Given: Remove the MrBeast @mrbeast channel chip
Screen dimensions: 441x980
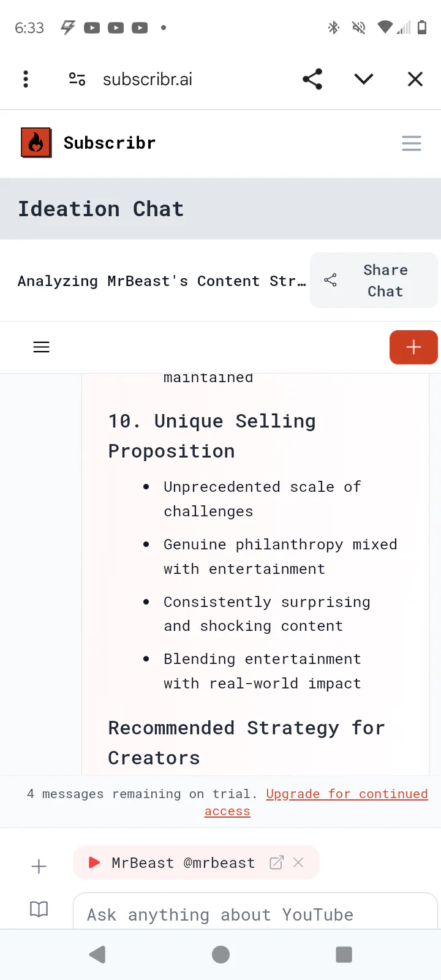Looking at the screenshot, I should coord(299,862).
